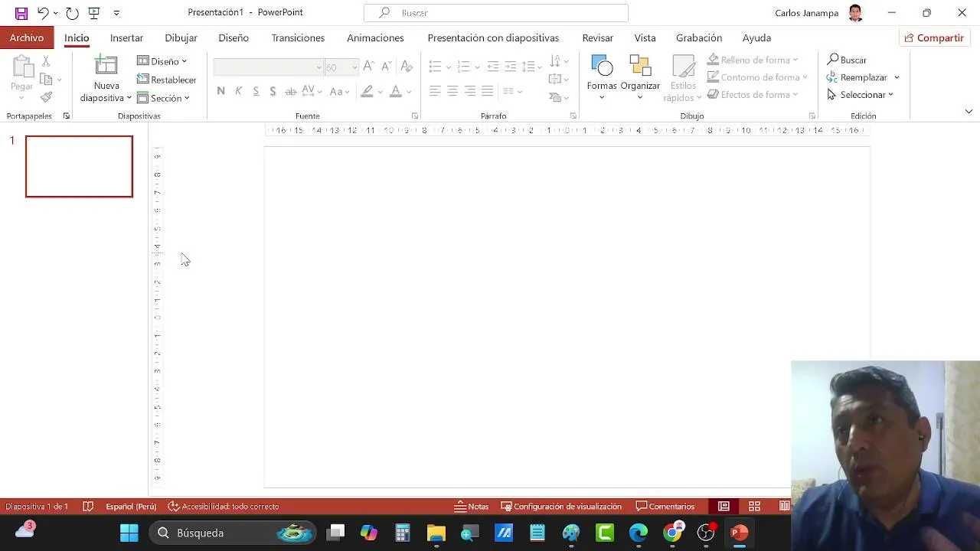
Task: Align text left
Action: pyautogui.click(x=435, y=91)
